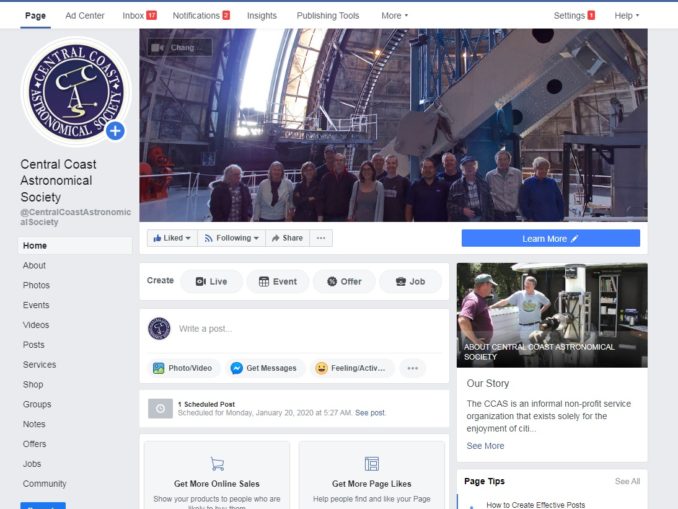Create an Offer with percent icon
678x509 pixels.
click(344, 282)
